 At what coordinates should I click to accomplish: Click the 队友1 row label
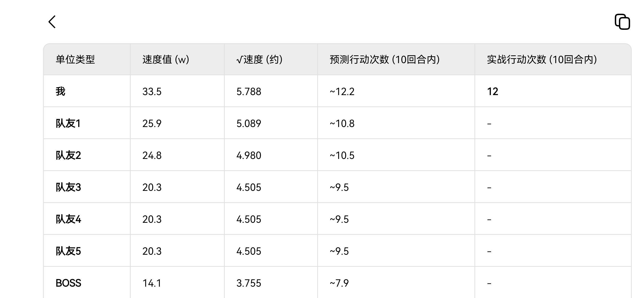(68, 123)
